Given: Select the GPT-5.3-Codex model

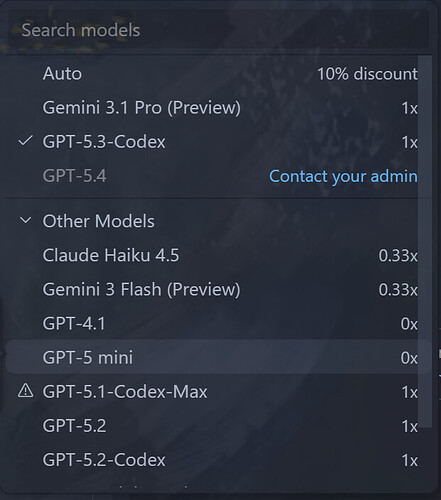Looking at the screenshot, I should click(218, 142).
